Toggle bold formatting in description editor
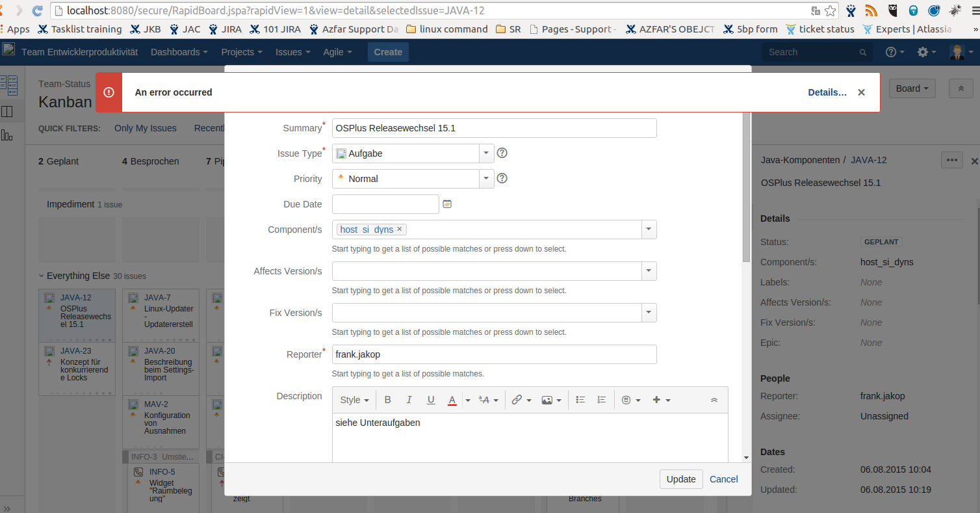Viewport: 980px width, 513px height. (x=388, y=400)
